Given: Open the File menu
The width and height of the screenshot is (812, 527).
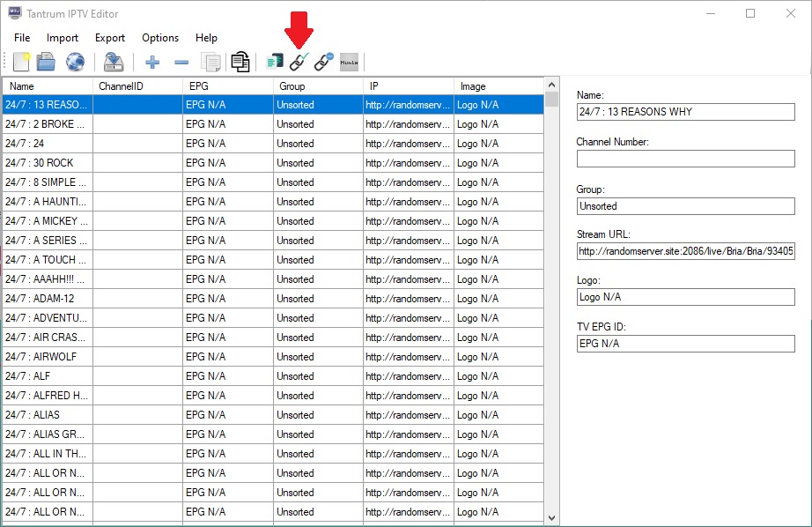Looking at the screenshot, I should pyautogui.click(x=21, y=38).
